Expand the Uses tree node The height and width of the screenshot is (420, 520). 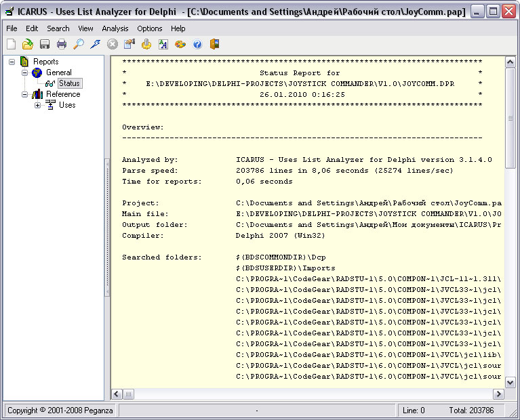coord(37,106)
